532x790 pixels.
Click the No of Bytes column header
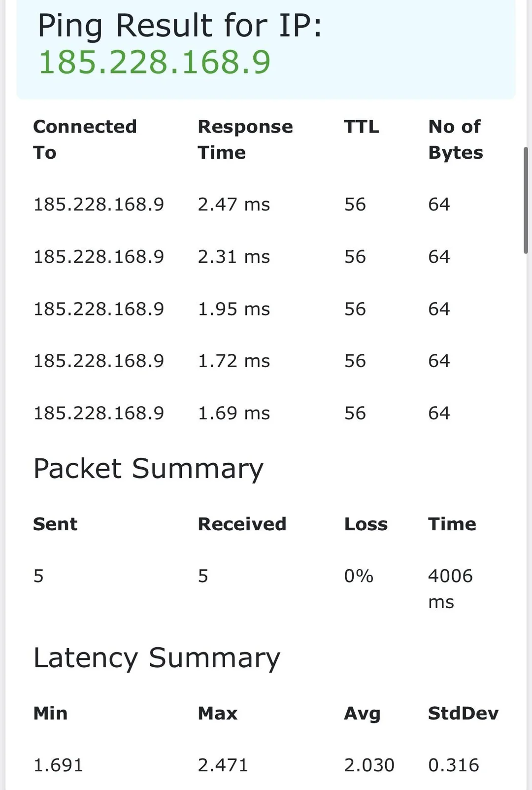point(456,139)
